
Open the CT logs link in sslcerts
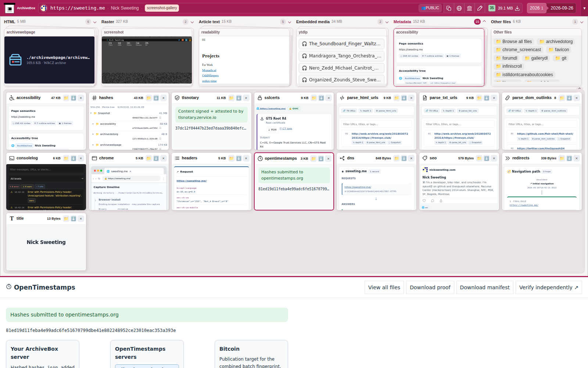coord(286,129)
